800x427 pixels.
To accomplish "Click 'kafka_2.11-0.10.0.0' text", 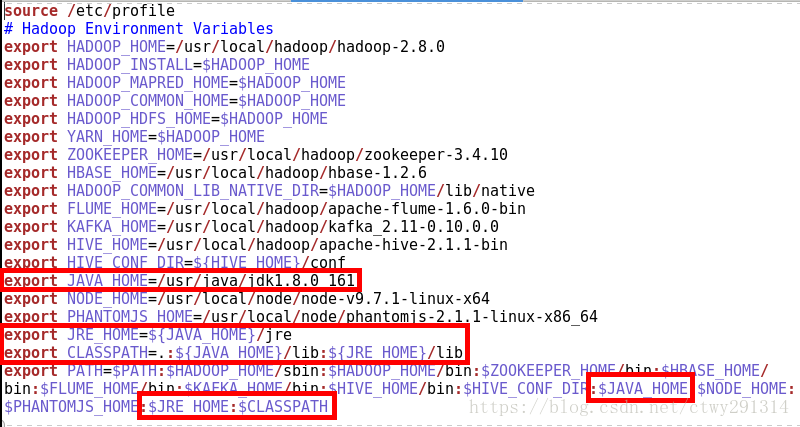I will pyautogui.click(x=413, y=226).
